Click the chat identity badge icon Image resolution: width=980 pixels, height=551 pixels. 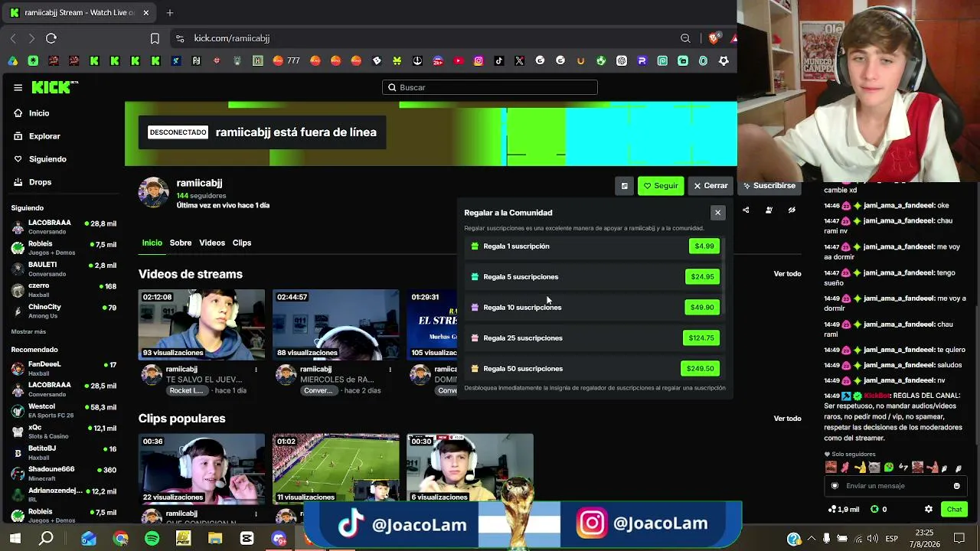click(835, 486)
